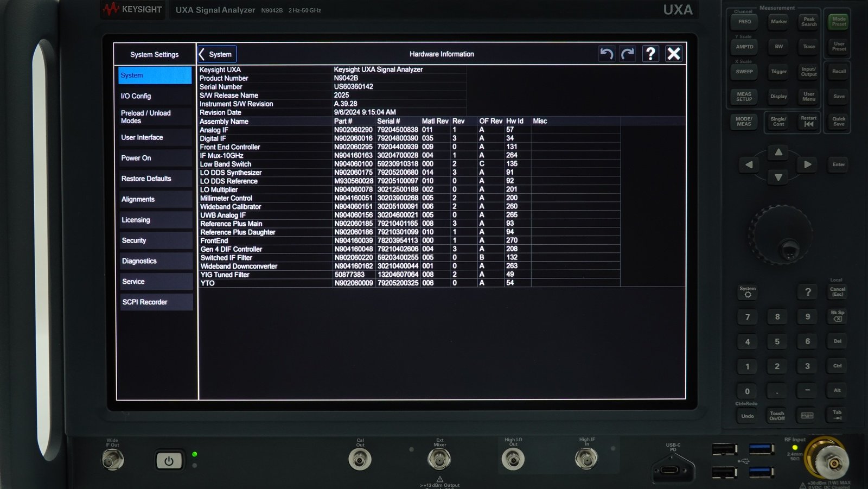
Task: Hit the System gear hardkey
Action: (x=748, y=292)
